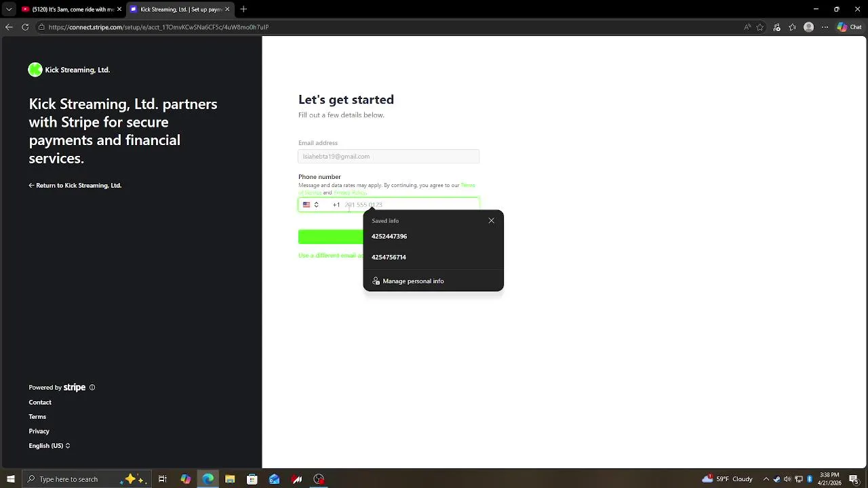The height and width of the screenshot is (488, 868).
Task: Open the Favorites list icon
Action: [x=792, y=27]
